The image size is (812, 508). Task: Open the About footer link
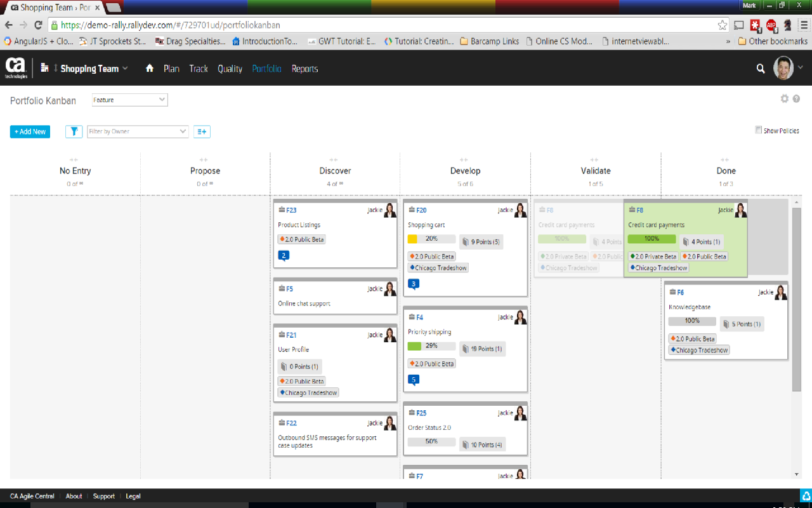[x=74, y=497]
